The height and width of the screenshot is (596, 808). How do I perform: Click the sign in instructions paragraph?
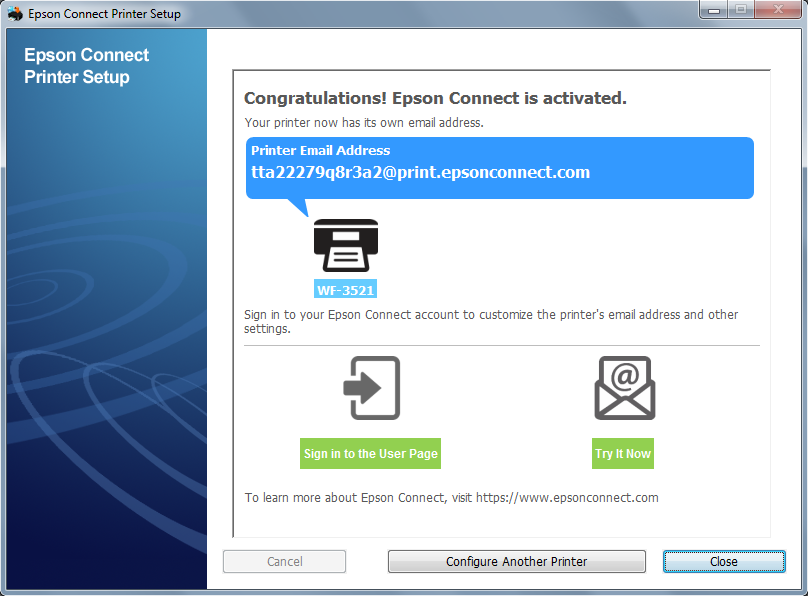tap(491, 321)
